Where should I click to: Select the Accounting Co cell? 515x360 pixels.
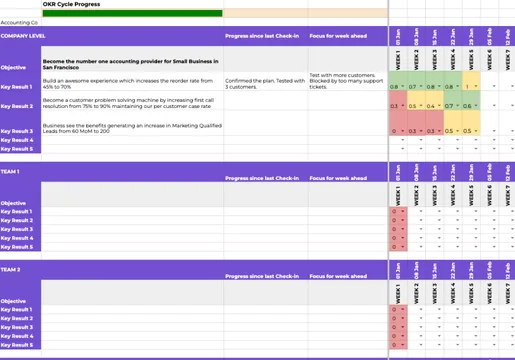coord(19,23)
